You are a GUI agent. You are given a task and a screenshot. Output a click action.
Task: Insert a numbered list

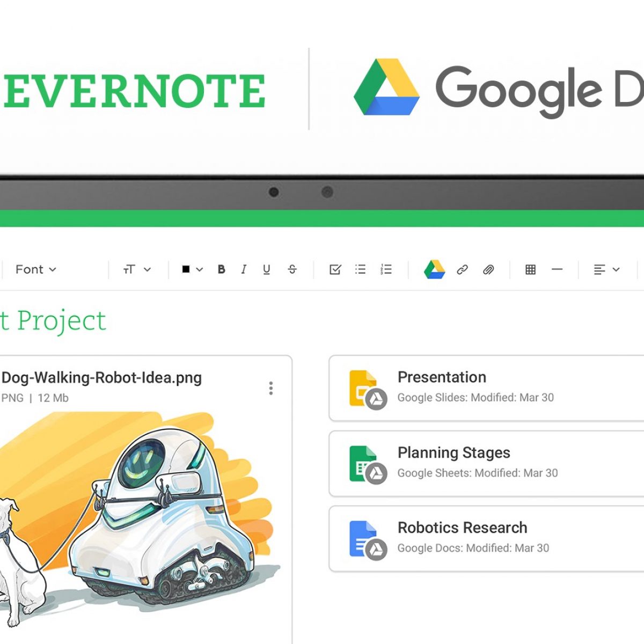coord(386,269)
